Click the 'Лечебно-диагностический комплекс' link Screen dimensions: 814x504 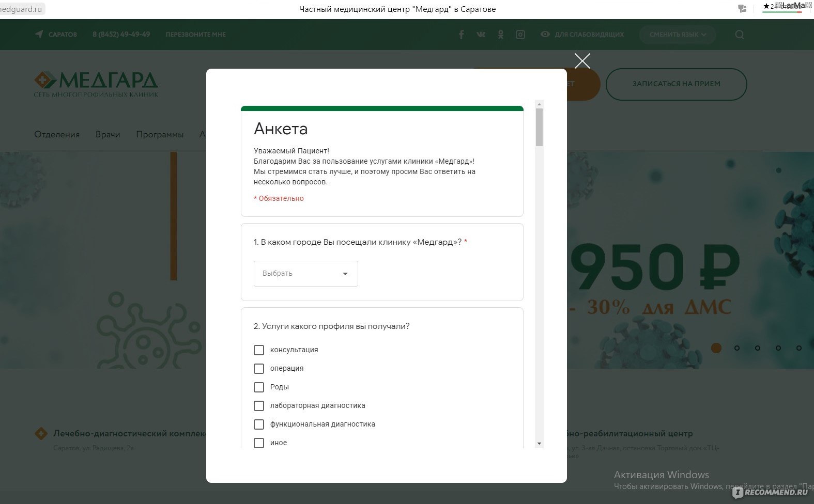pos(130,434)
